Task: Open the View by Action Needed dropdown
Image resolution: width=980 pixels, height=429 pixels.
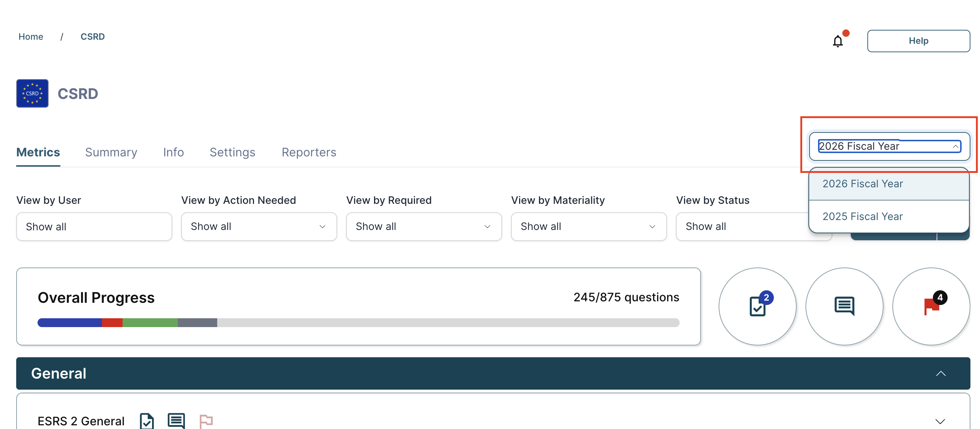Action: [259, 227]
